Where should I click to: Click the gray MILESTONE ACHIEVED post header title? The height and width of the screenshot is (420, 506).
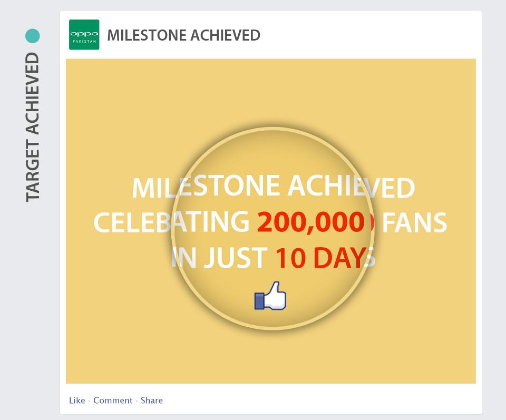(183, 35)
